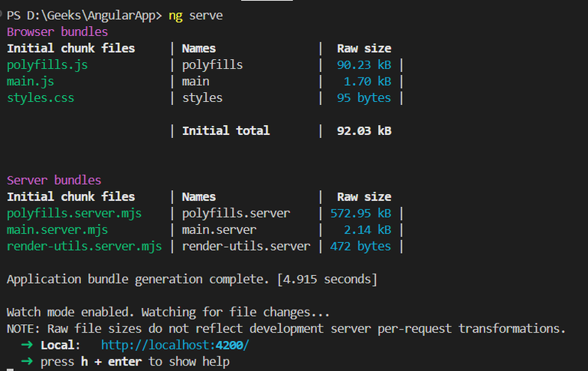This screenshot has width=588, height=371.
Task: Click the polyfills.js file name
Action: coord(47,65)
